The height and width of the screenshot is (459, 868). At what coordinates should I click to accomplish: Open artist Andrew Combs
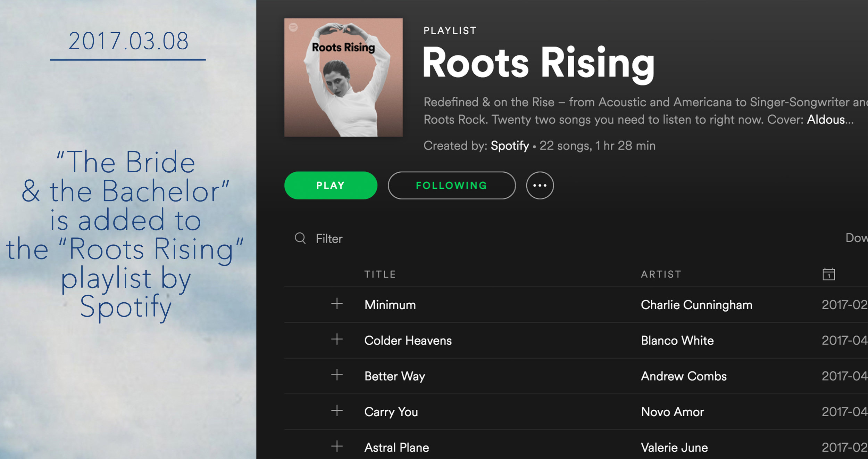point(684,376)
